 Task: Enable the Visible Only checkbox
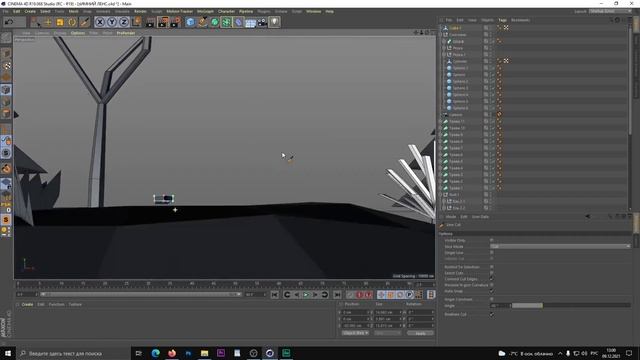click(491, 240)
